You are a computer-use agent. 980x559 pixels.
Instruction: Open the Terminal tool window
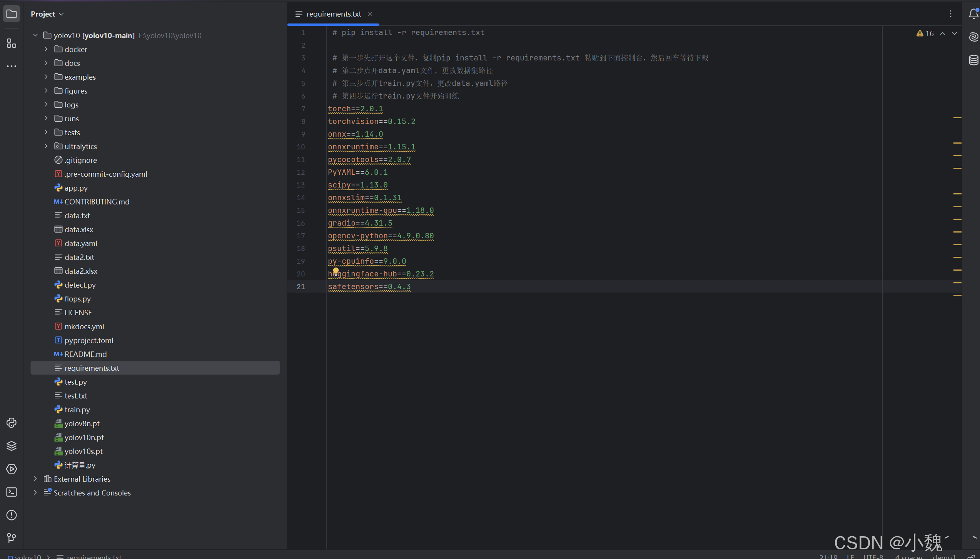pos(12,492)
